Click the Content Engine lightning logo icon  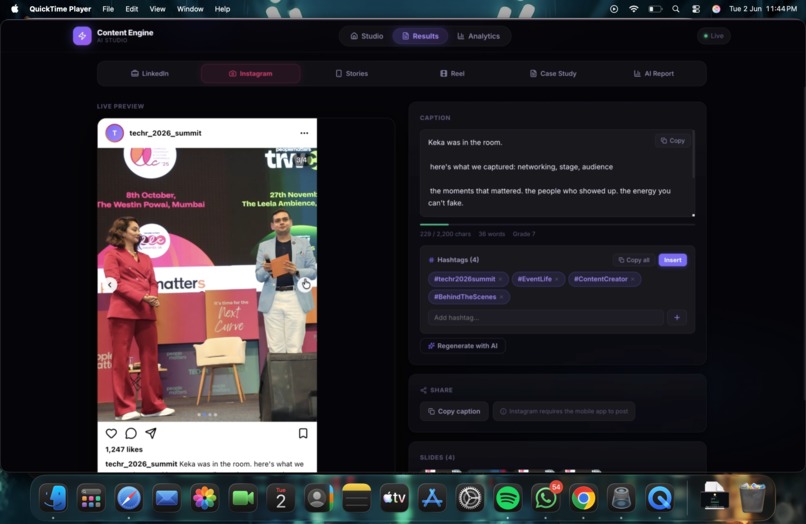pos(82,36)
